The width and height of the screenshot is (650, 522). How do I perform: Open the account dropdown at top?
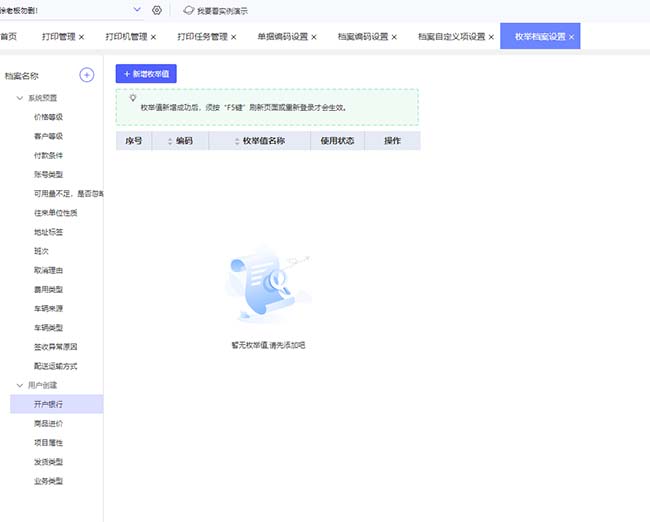click(137, 10)
